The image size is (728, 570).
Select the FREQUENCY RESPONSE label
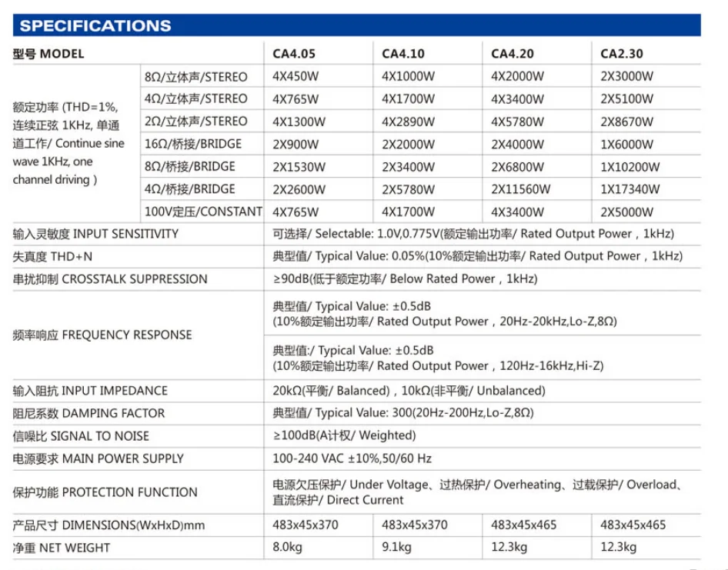click(102, 335)
